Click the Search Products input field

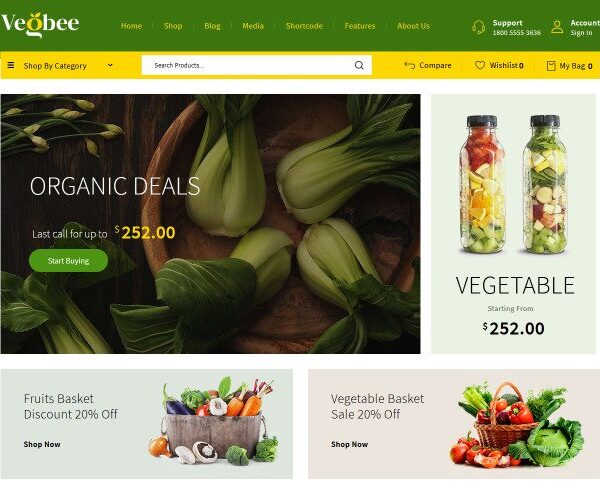pos(249,65)
